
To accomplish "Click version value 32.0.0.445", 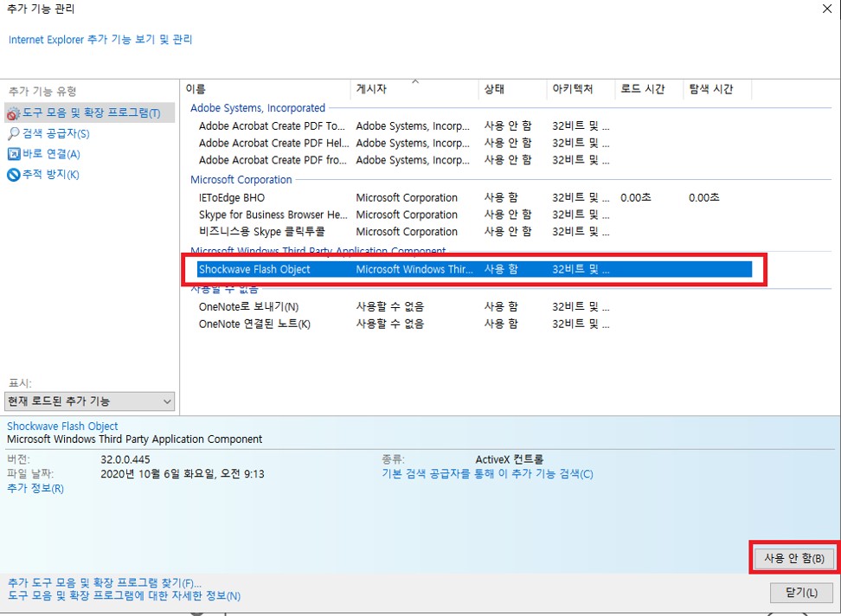I will [125, 459].
